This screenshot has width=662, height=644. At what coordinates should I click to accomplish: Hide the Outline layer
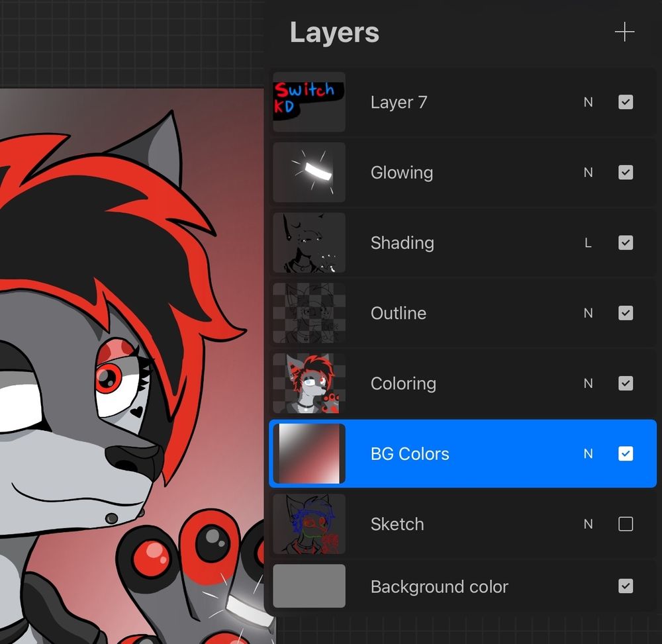pyautogui.click(x=626, y=313)
